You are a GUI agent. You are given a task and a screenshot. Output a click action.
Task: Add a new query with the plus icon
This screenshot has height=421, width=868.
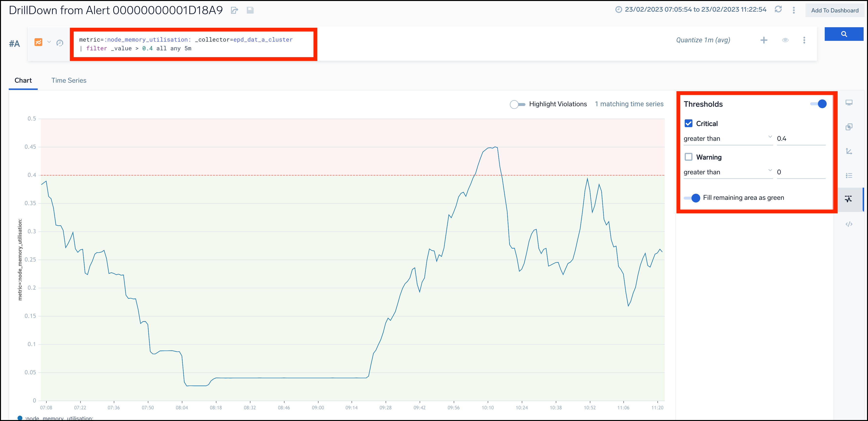[764, 40]
